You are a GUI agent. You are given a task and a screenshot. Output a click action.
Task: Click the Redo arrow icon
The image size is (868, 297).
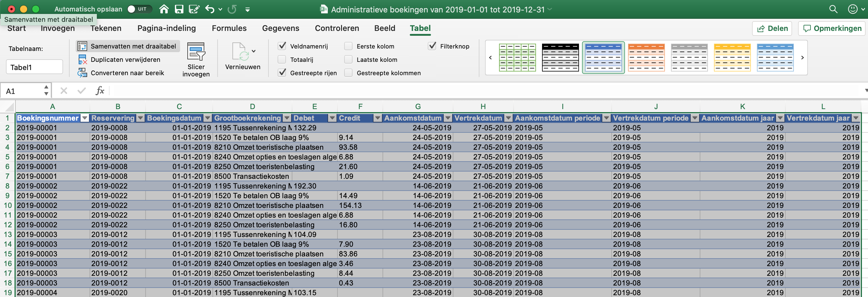232,9
